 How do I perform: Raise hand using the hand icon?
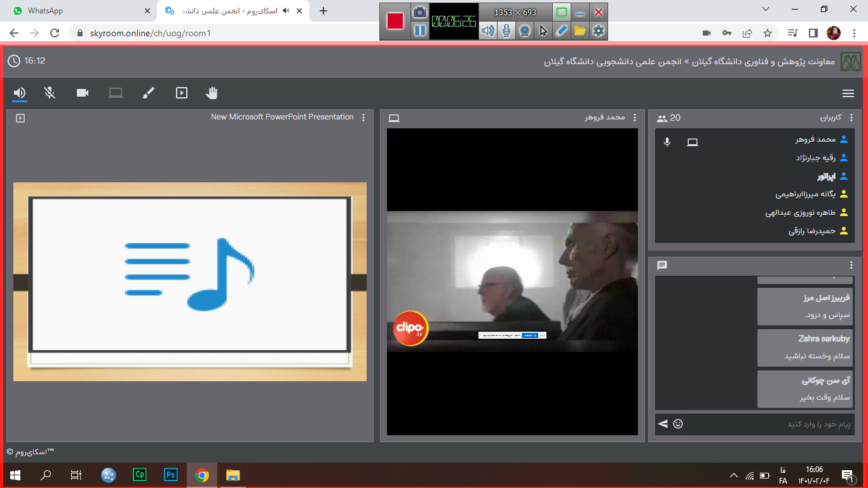click(212, 93)
